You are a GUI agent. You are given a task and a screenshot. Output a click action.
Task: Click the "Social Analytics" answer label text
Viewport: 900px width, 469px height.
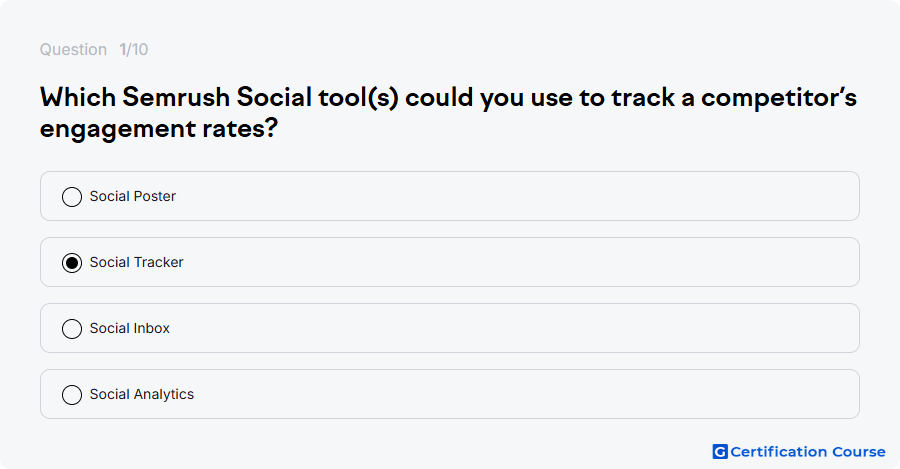pyautogui.click(x=142, y=394)
